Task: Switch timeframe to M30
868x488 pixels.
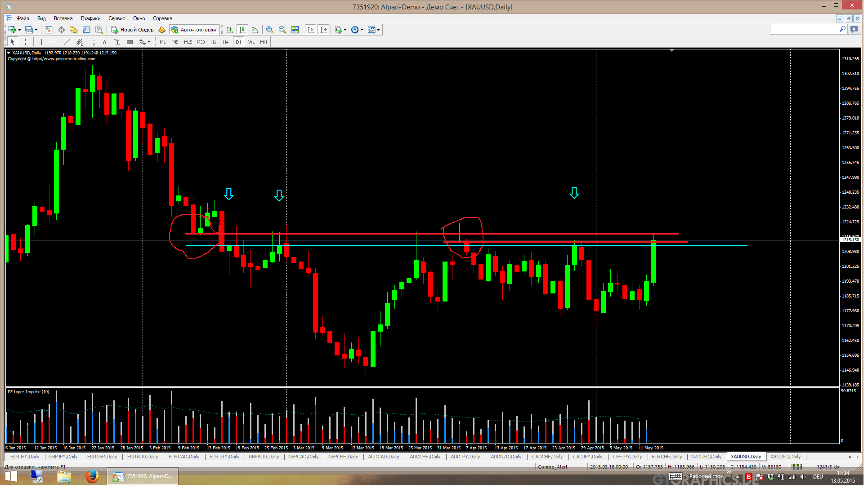Action: point(201,42)
